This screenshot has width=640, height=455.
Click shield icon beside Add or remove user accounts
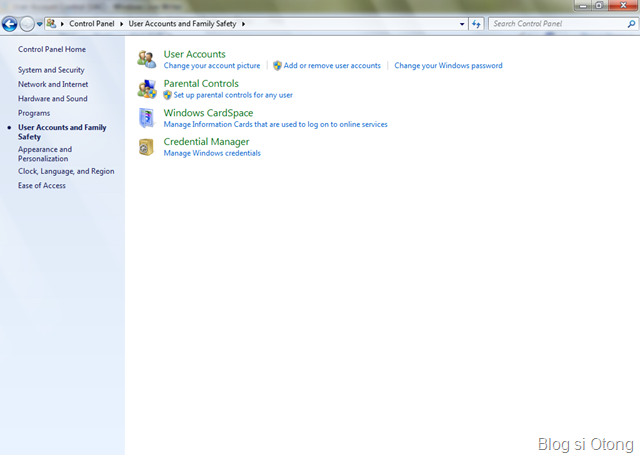278,66
